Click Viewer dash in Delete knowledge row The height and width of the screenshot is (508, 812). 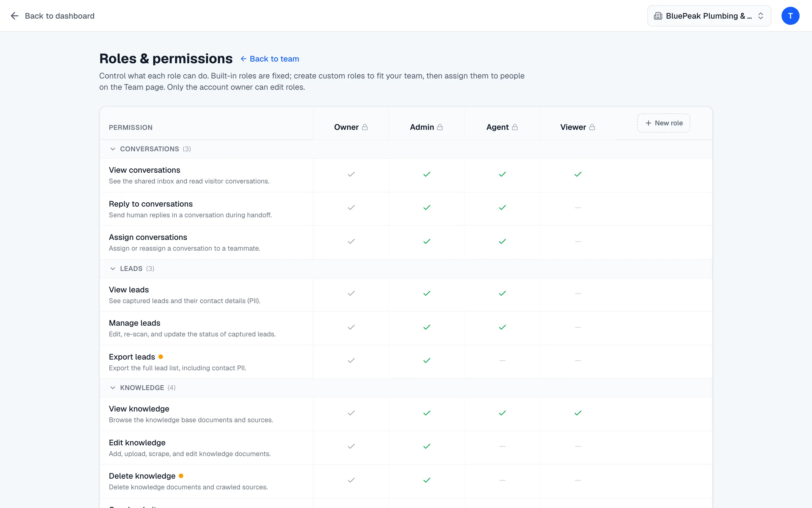[577, 480]
